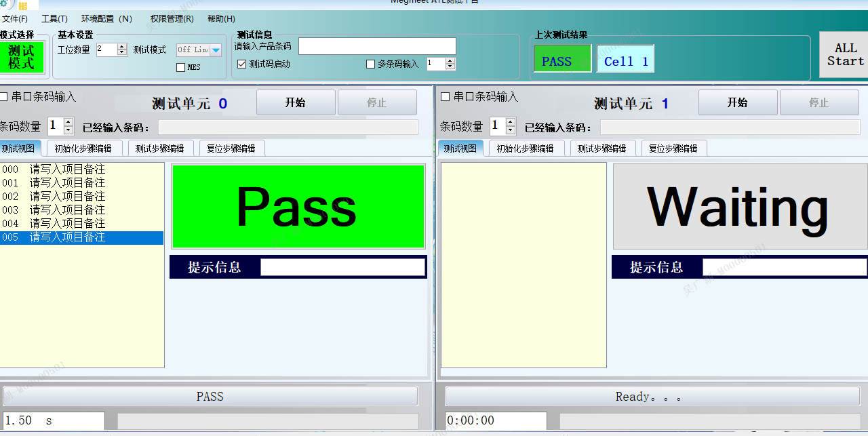Click the 已经输入条码 field of unit 0
This screenshot has width=868, height=436.
[x=288, y=127]
